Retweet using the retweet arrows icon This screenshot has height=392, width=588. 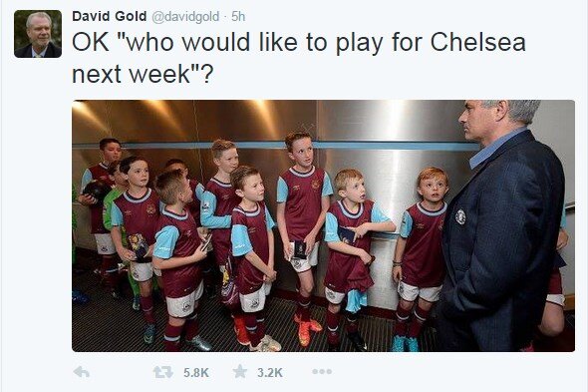[x=163, y=372]
